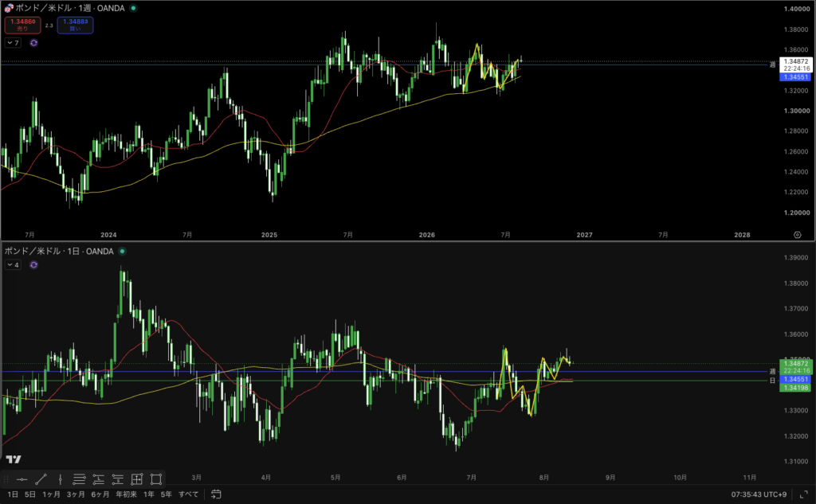816x504 pixels.
Task: Select the horizontal line drawing tool
Action: tap(22, 479)
